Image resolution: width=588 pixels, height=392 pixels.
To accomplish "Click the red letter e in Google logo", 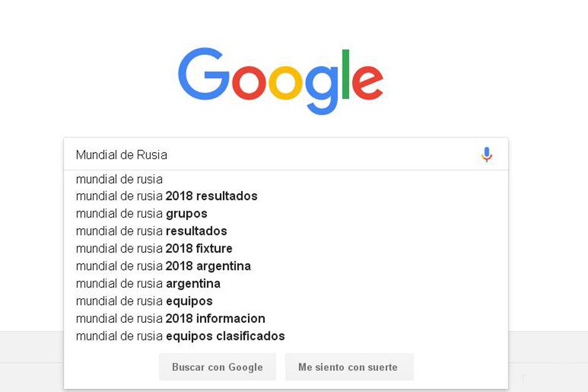I will (367, 82).
